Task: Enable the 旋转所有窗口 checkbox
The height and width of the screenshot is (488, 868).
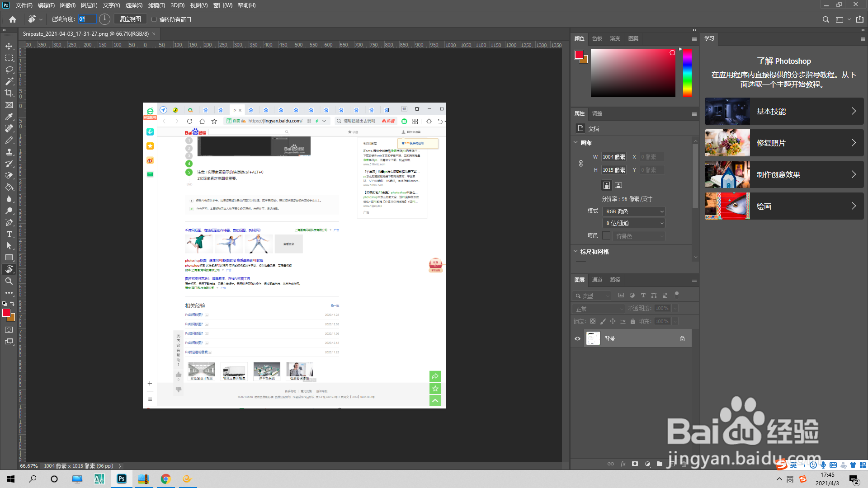Action: tap(154, 19)
